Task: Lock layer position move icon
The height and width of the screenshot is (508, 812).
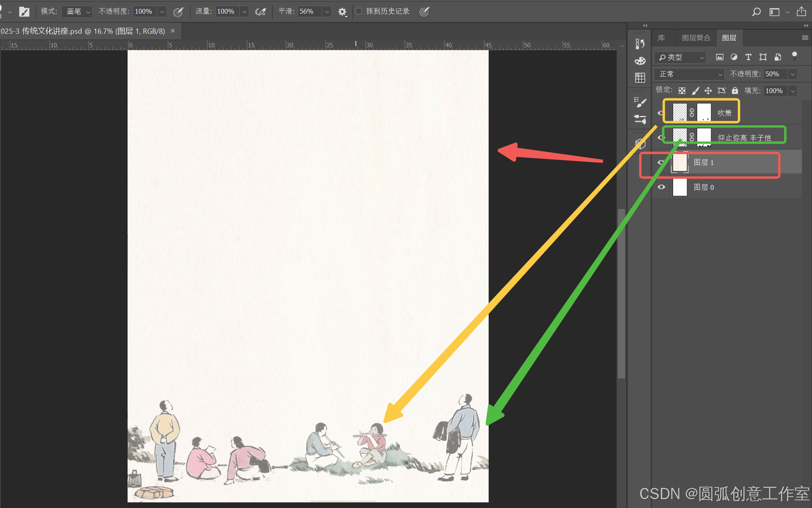Action: [x=708, y=91]
